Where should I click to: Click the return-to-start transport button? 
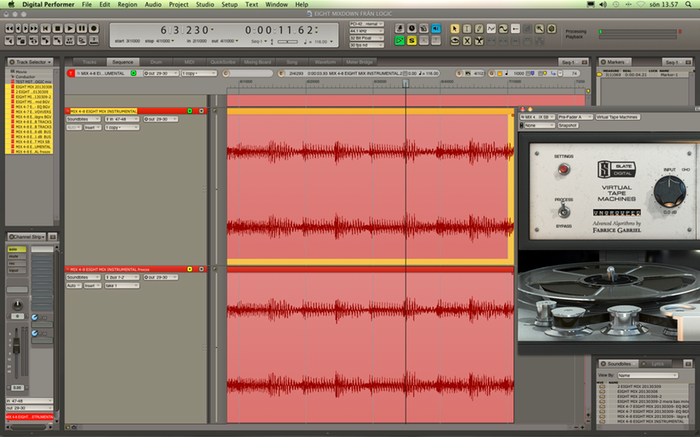pos(45,28)
